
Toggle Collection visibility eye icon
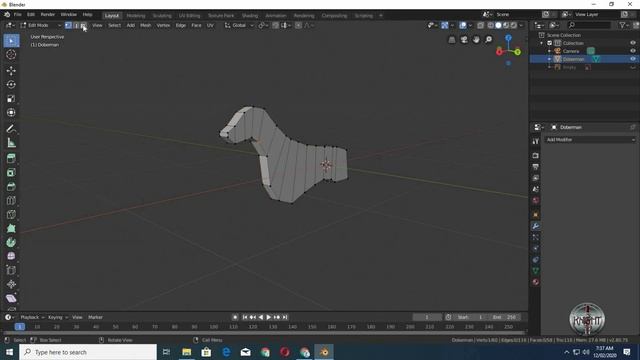(x=633, y=43)
